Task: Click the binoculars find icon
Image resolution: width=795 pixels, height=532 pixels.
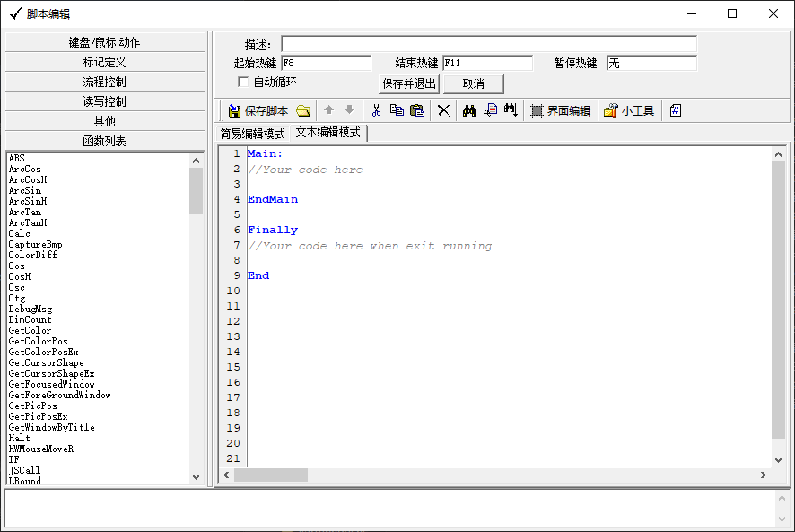Action: click(468, 110)
